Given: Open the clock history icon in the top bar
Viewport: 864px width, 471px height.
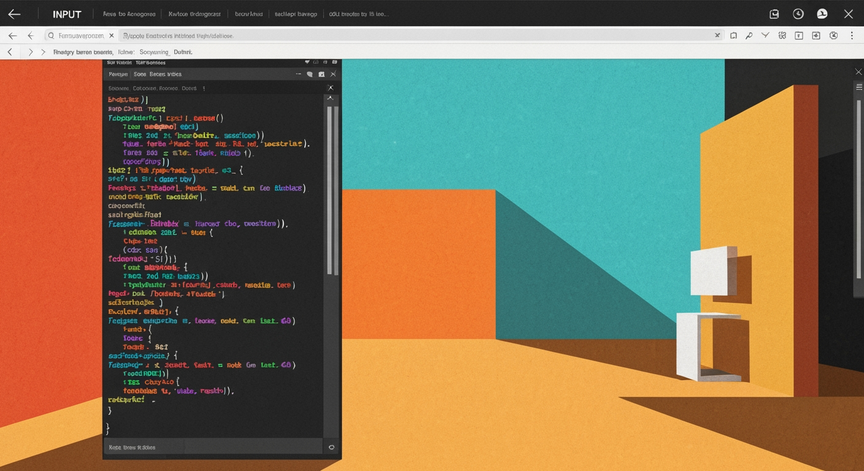Looking at the screenshot, I should (798, 14).
